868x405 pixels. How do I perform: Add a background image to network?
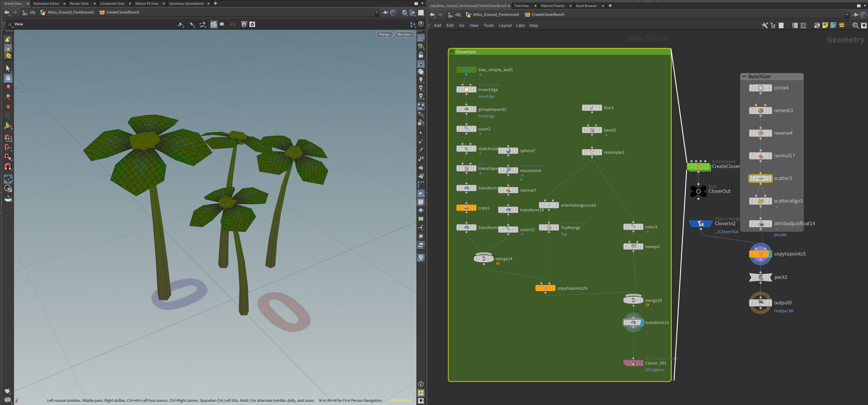tap(833, 25)
